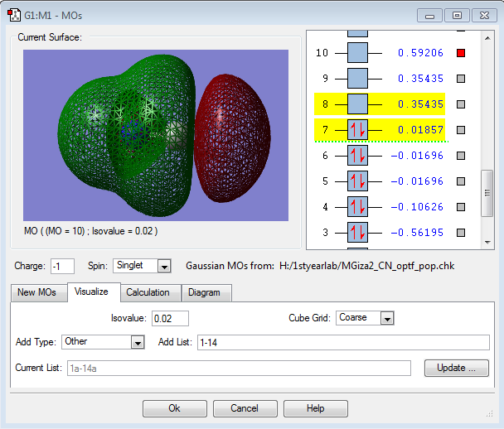
Task: Toggle the red surface marker for MO 10
Action: tap(462, 53)
